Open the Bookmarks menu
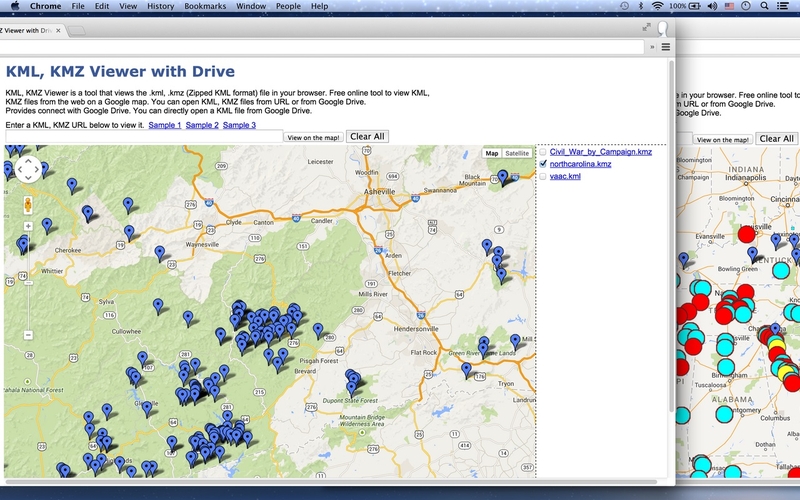This screenshot has height=500, width=800. [205, 6]
